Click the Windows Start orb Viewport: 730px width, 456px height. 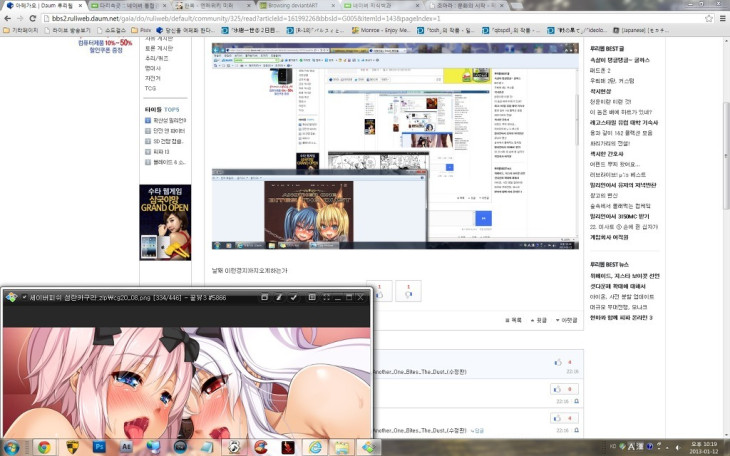click(x=12, y=446)
